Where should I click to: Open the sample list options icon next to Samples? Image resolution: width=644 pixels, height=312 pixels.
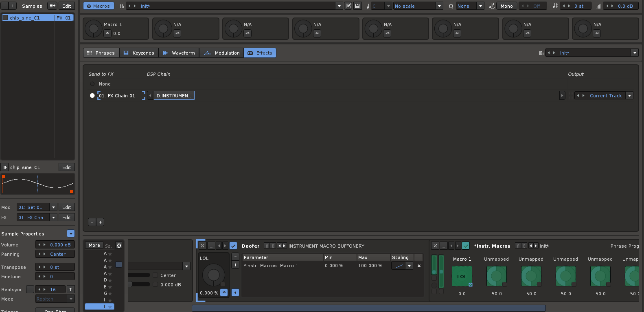(x=53, y=6)
